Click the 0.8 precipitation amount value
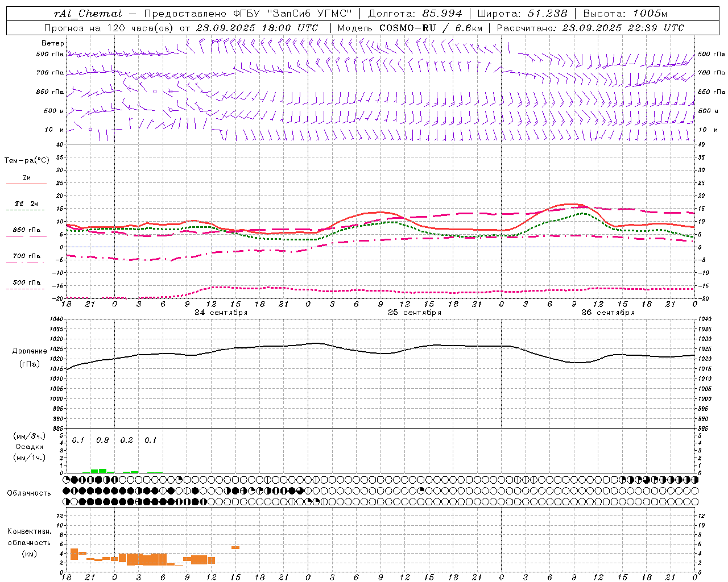The height and width of the screenshot is (582, 728). tap(102, 440)
